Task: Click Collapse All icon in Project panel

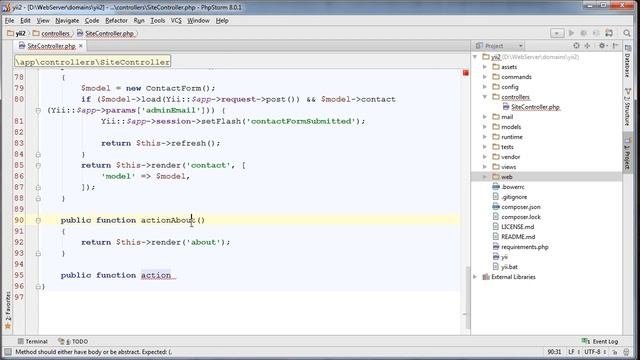Action: coord(587,46)
